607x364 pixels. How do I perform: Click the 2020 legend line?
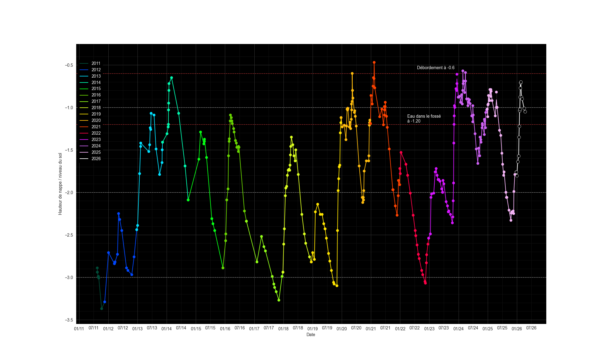click(x=84, y=121)
